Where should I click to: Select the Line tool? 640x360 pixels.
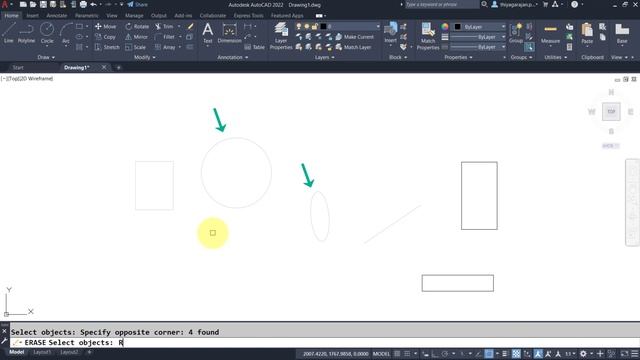tap(9, 33)
